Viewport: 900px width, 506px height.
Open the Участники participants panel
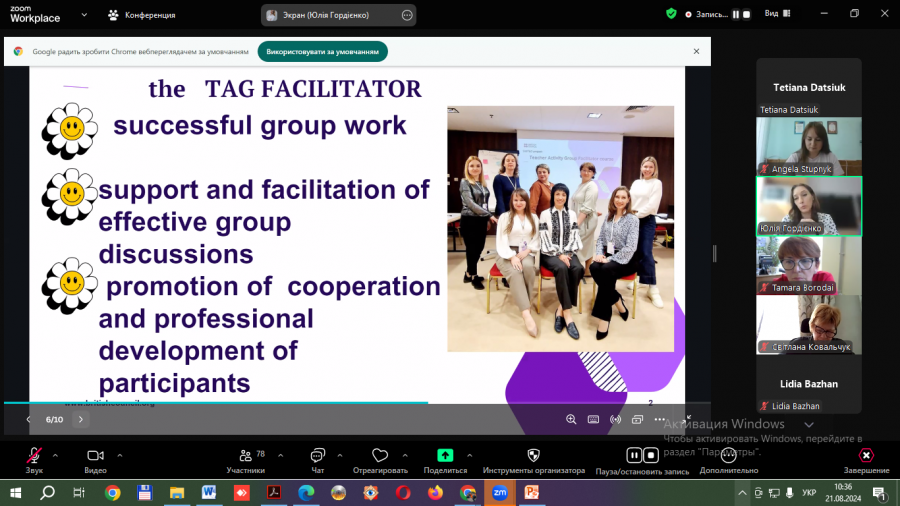tap(246, 461)
